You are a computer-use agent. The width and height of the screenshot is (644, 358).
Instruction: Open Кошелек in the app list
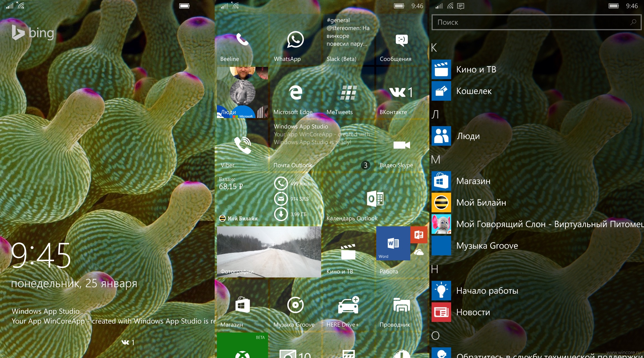(536, 91)
